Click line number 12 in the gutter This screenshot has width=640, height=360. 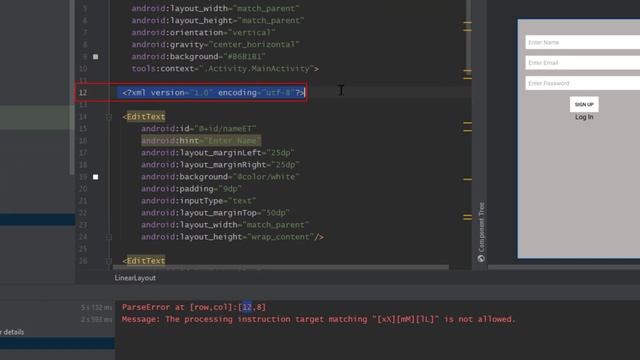pos(83,93)
